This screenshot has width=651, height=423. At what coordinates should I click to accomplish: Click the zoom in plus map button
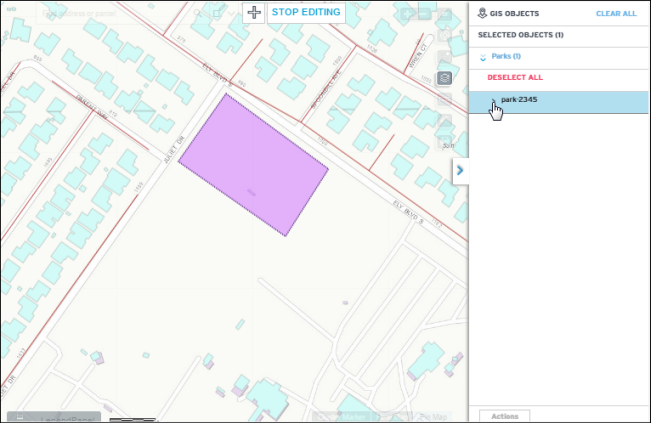point(445,122)
